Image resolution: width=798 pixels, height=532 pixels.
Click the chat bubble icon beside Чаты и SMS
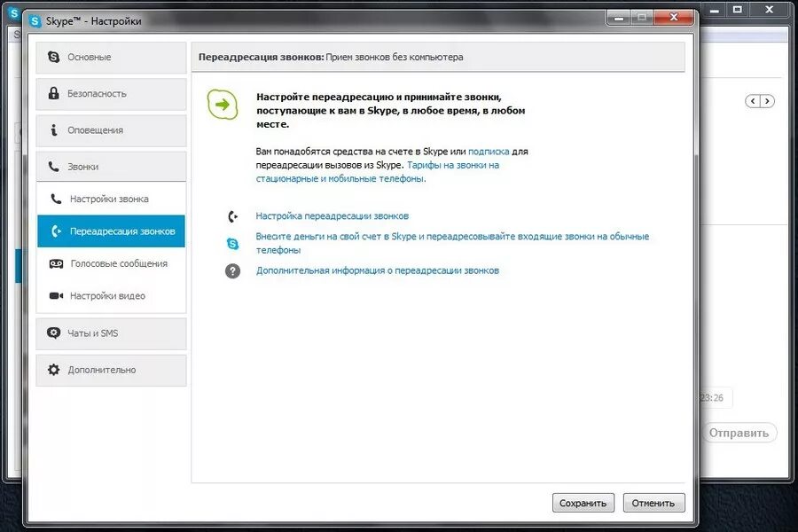[53, 333]
